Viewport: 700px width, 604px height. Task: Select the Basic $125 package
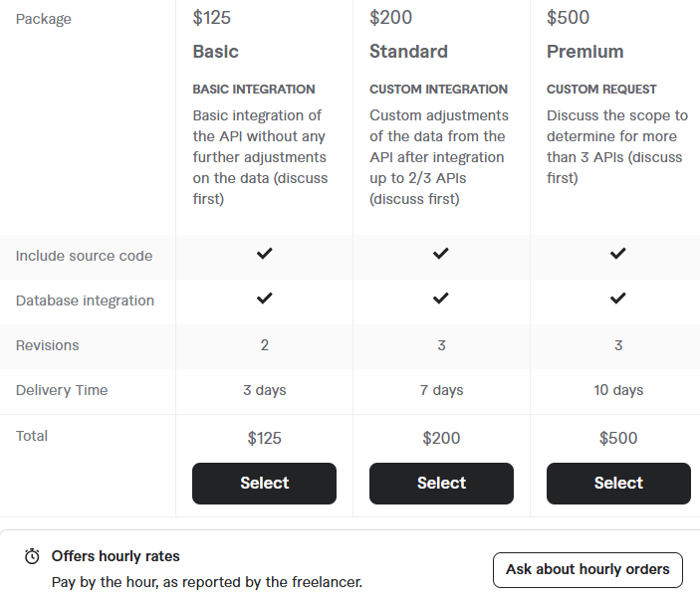(x=264, y=484)
